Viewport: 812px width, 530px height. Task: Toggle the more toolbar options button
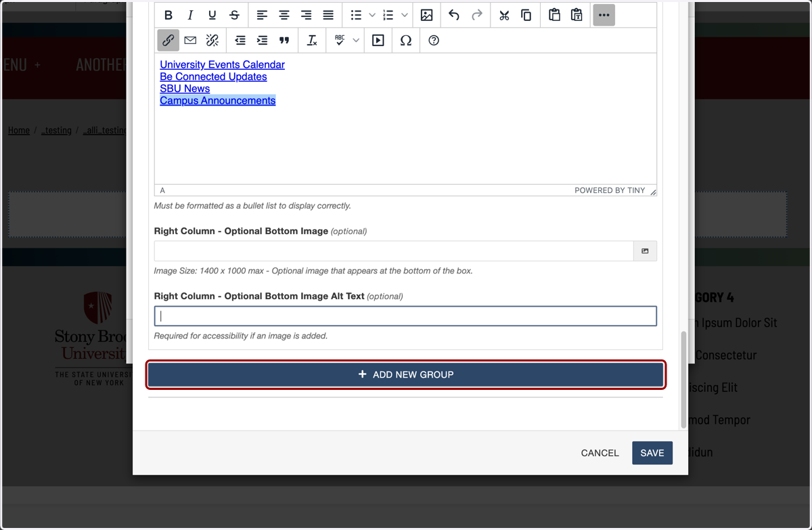click(604, 15)
